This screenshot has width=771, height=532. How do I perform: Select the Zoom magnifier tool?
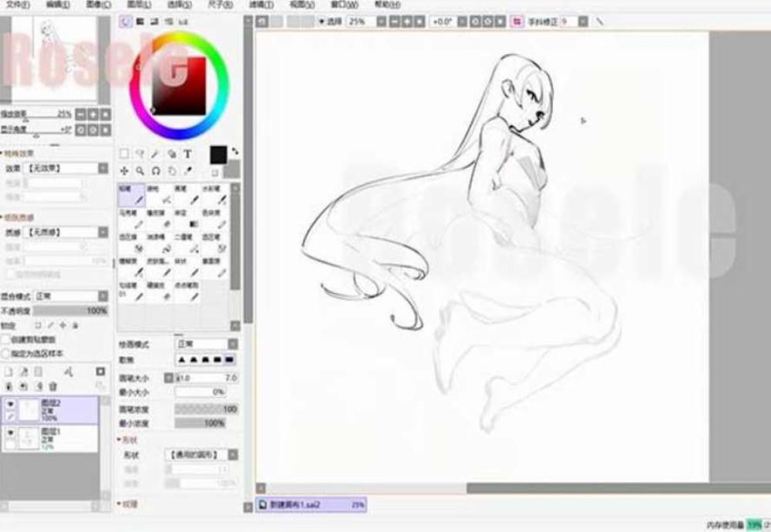140,170
